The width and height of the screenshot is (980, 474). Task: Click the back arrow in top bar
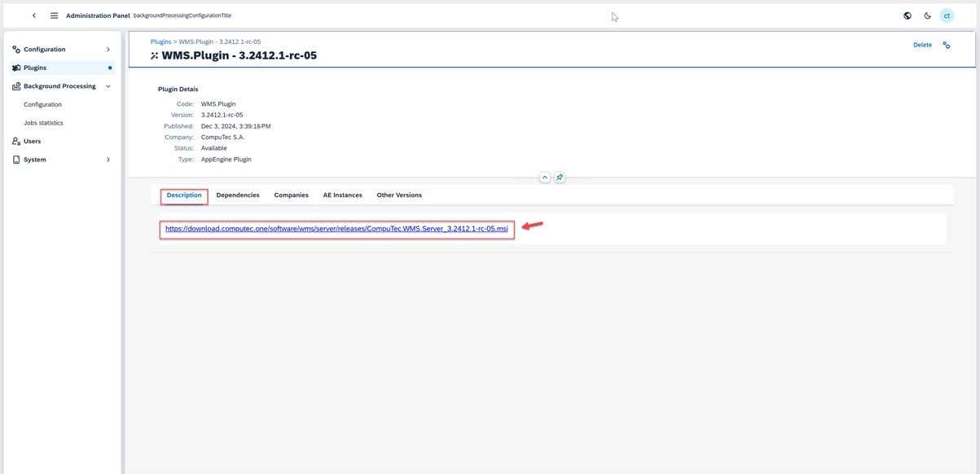click(x=34, y=15)
